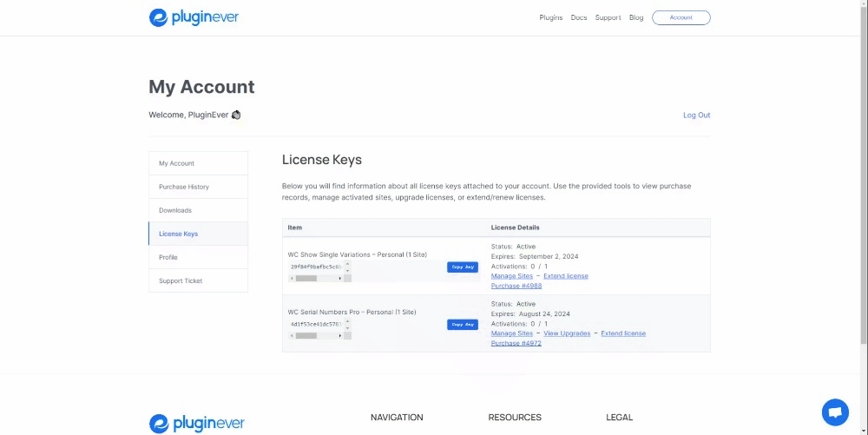The height and width of the screenshot is (435, 868).
Task: Click the Account button in the header
Action: pos(681,17)
